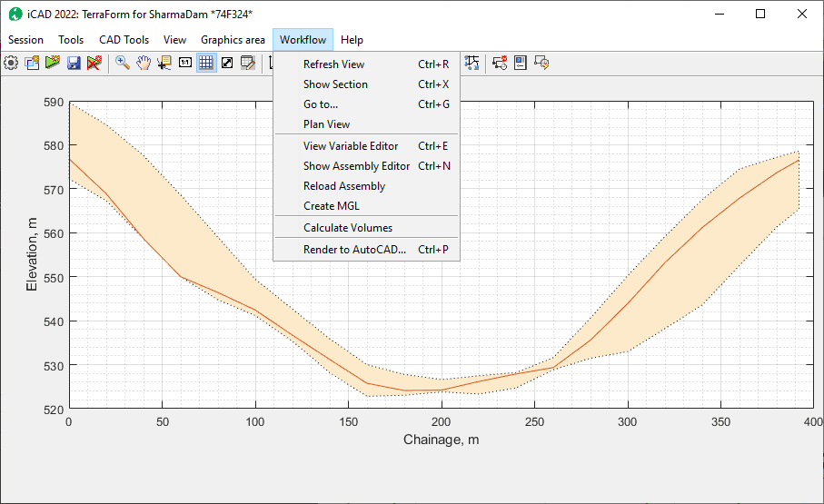Viewport: 824px width, 504px height.
Task: Toggle the grid display button
Action: tap(206, 63)
